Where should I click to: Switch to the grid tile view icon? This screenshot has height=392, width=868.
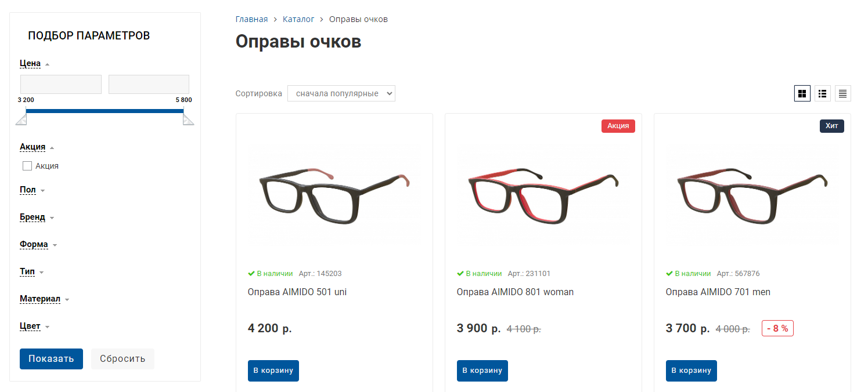(x=802, y=93)
